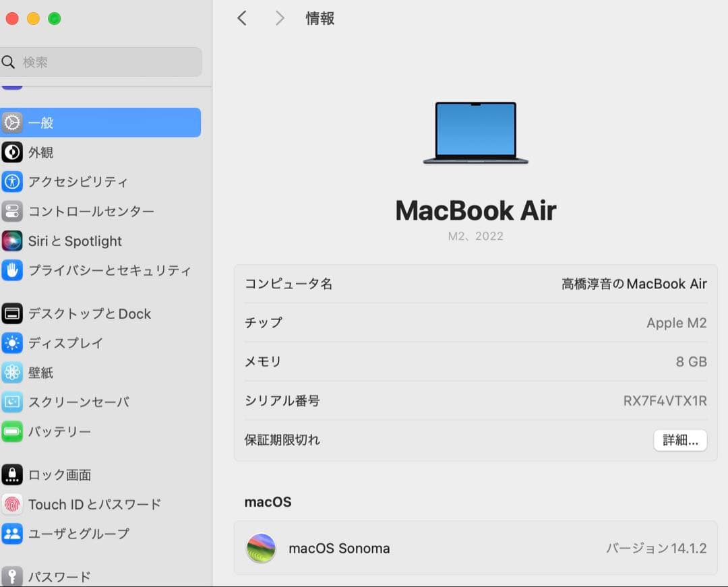
Task: Click inside the 検索 search field
Action: (101, 62)
